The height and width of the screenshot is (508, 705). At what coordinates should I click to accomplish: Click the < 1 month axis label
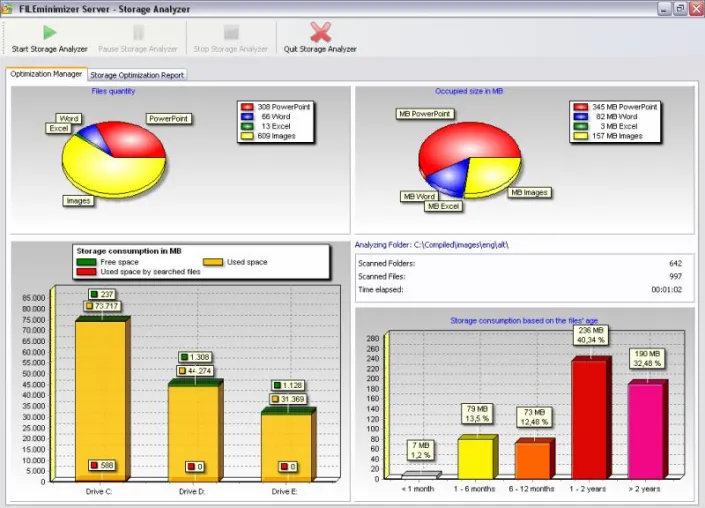(418, 489)
